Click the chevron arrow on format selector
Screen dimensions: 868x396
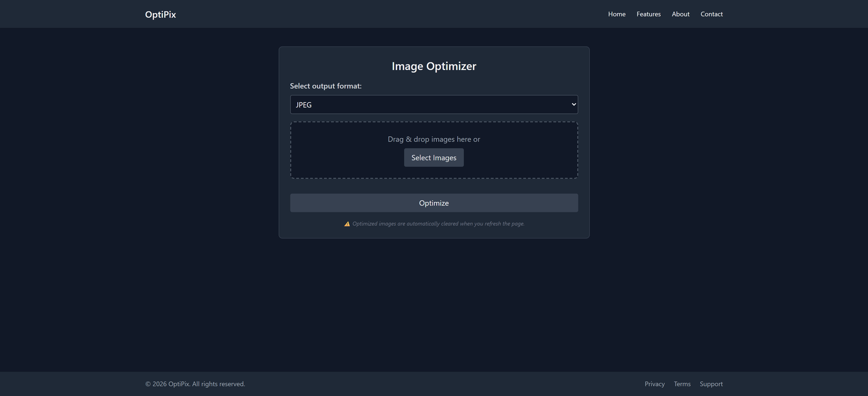[x=573, y=105]
